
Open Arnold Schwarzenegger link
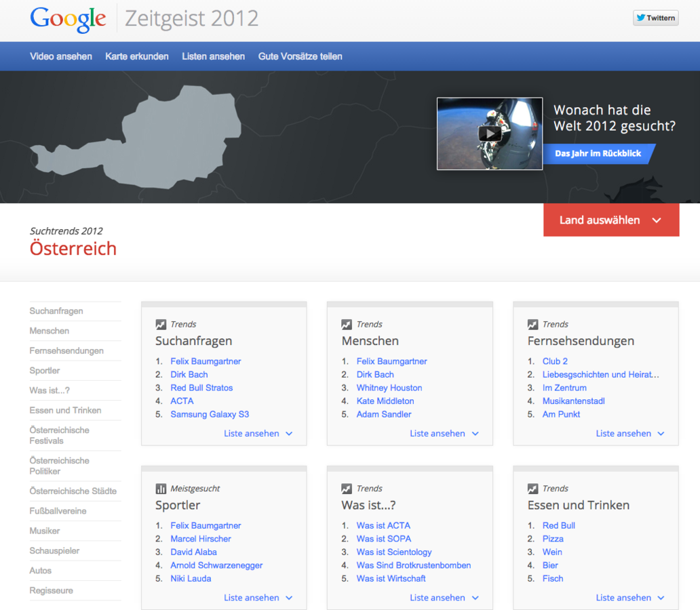216,565
